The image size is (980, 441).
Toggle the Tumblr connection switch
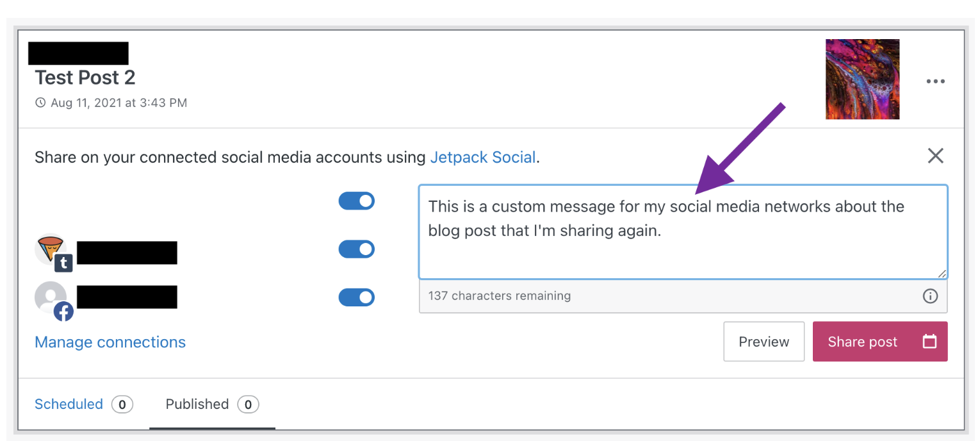(x=357, y=249)
